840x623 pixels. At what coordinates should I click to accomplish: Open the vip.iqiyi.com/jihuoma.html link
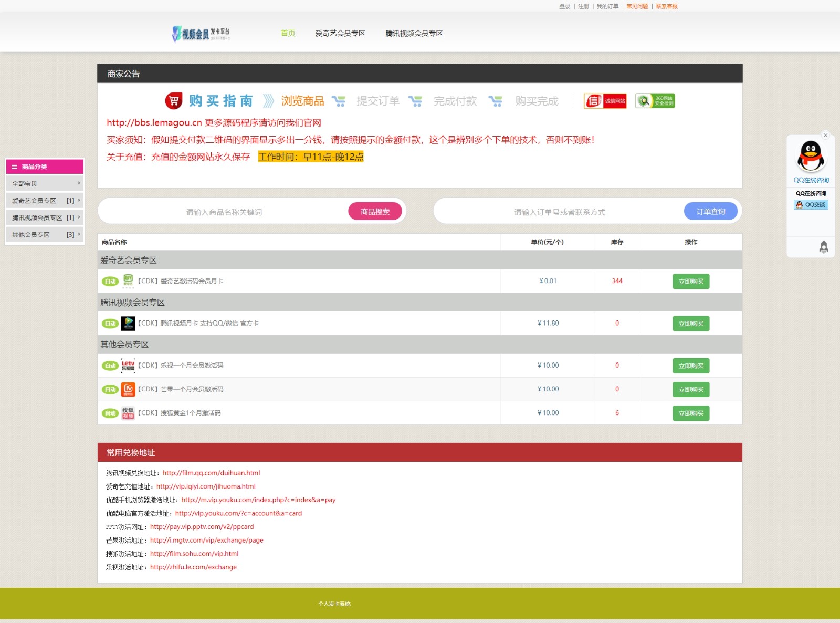(206, 486)
